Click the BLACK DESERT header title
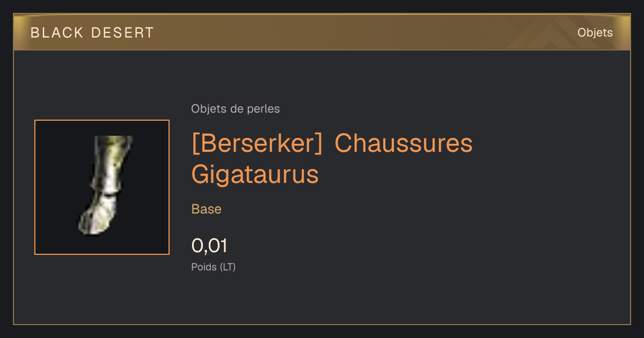The image size is (644, 338). point(92,33)
